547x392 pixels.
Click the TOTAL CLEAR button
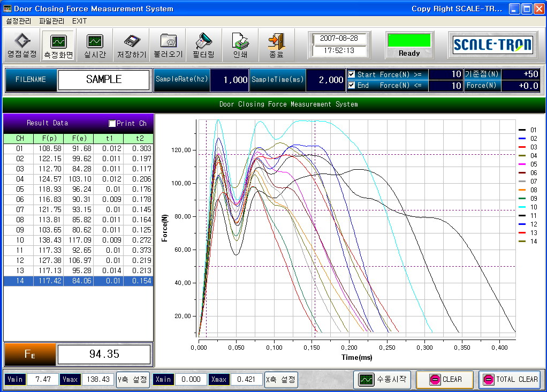point(511,379)
